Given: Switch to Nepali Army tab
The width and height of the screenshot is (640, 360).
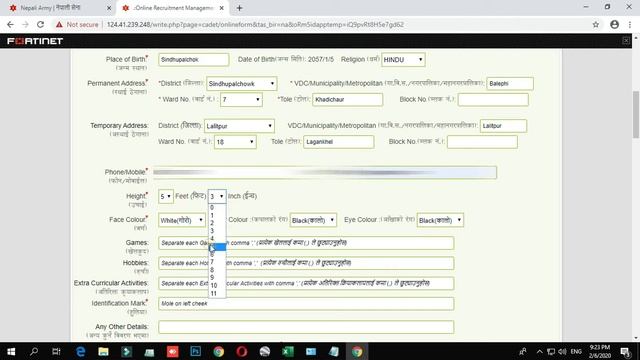Looking at the screenshot, I should (57, 8).
